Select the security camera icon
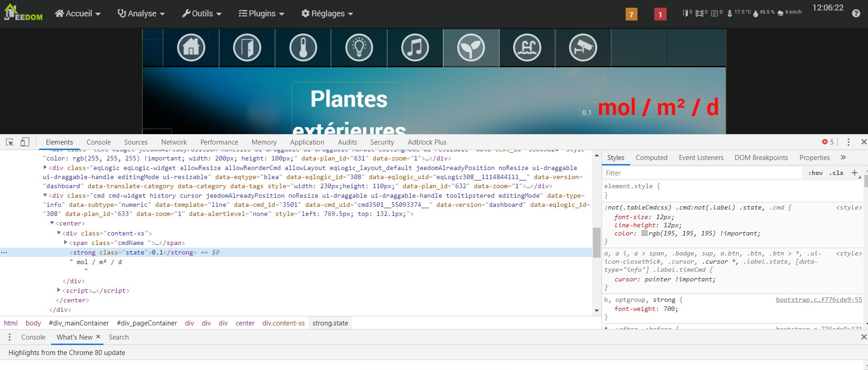 pos(583,47)
